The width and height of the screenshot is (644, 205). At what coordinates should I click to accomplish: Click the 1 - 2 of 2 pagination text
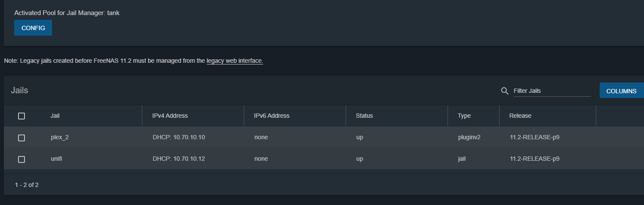pyautogui.click(x=27, y=185)
